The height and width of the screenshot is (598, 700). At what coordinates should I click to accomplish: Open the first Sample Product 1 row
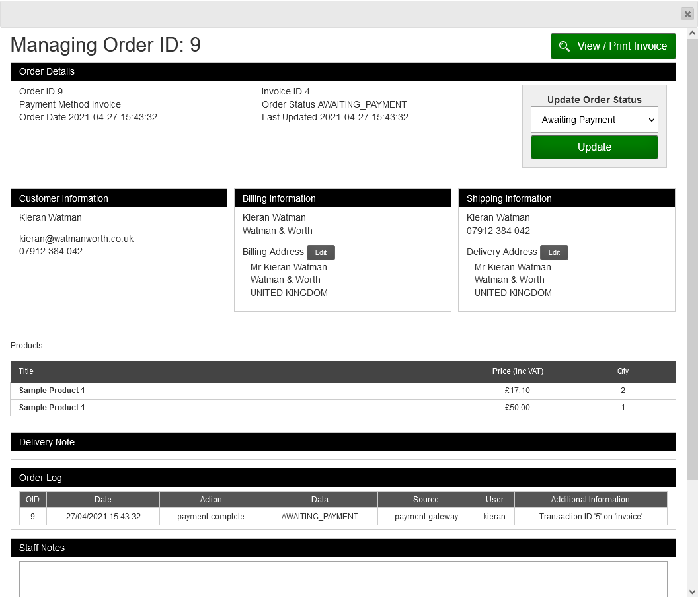click(x=52, y=391)
